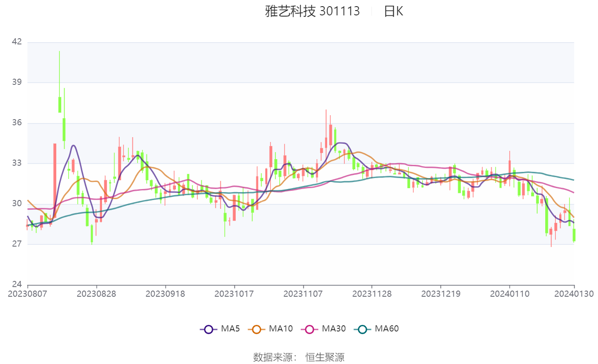Click the x-axis date 20230918

165,294
